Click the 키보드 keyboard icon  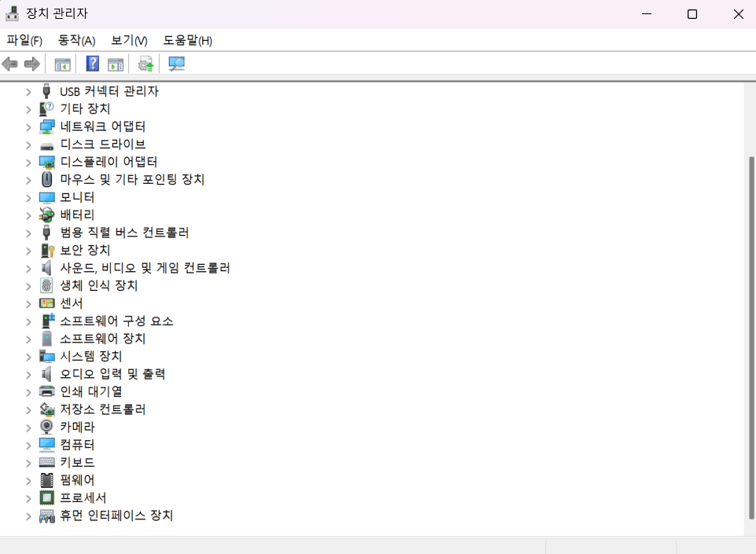click(x=47, y=462)
